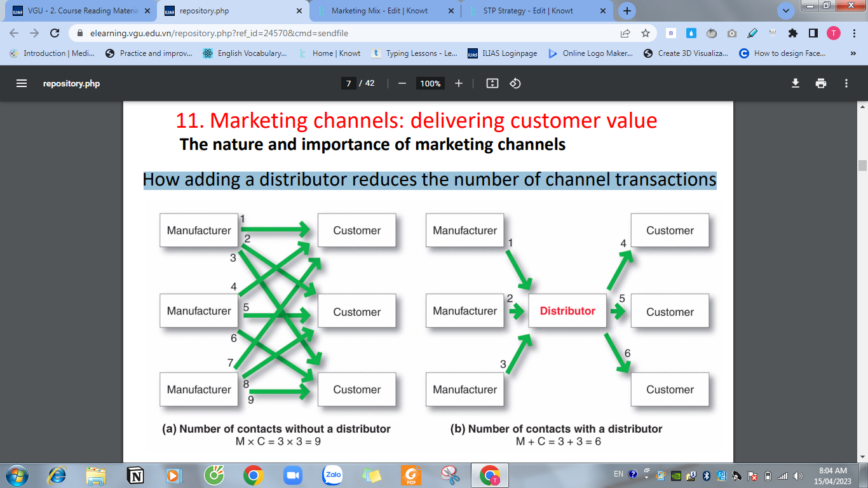Viewport: 868px width, 488px height.
Task: Zoom out with the minus button
Action: [x=402, y=83]
